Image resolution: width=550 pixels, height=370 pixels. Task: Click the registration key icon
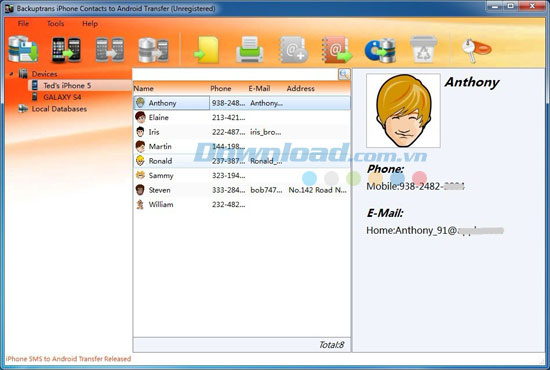point(476,50)
